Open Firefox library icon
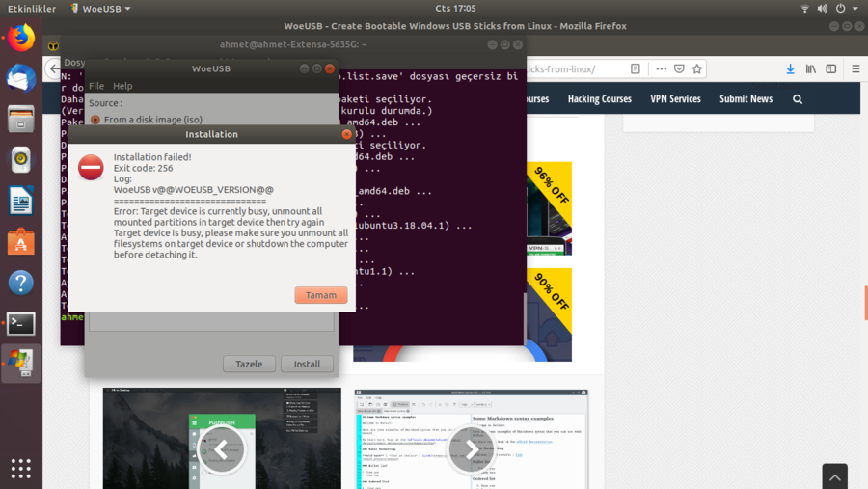 [810, 68]
